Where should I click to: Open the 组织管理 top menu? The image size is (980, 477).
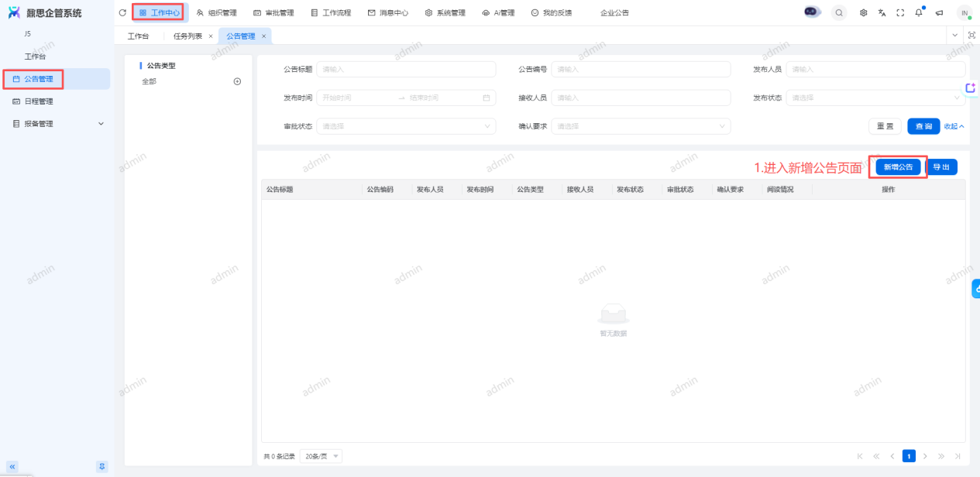point(217,13)
